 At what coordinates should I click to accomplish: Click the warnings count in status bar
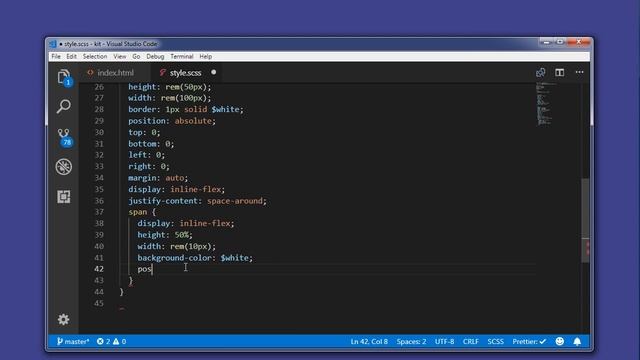120,341
